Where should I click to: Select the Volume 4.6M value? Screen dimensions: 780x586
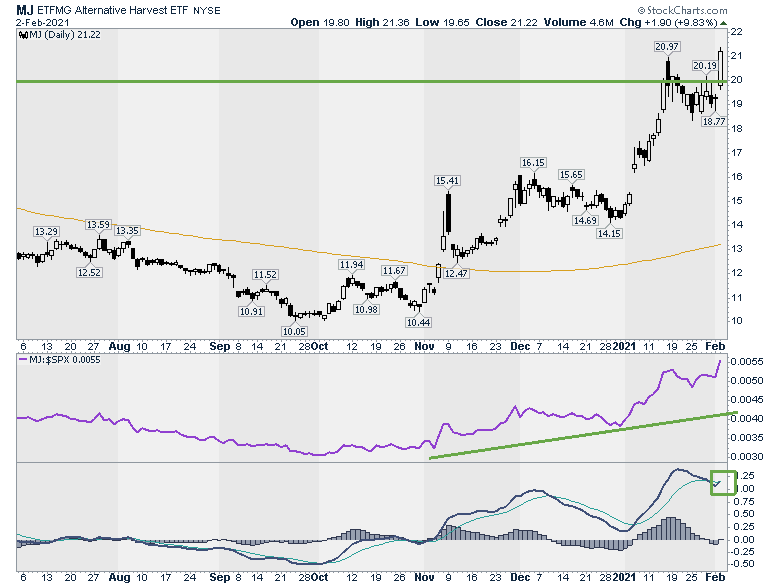tap(579, 22)
